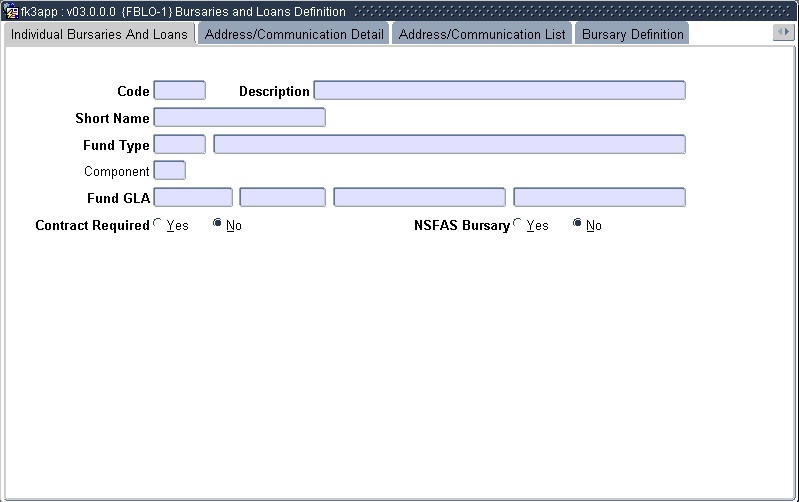Switch to the Address/Communication Detail tab
799x502 pixels.
[294, 34]
